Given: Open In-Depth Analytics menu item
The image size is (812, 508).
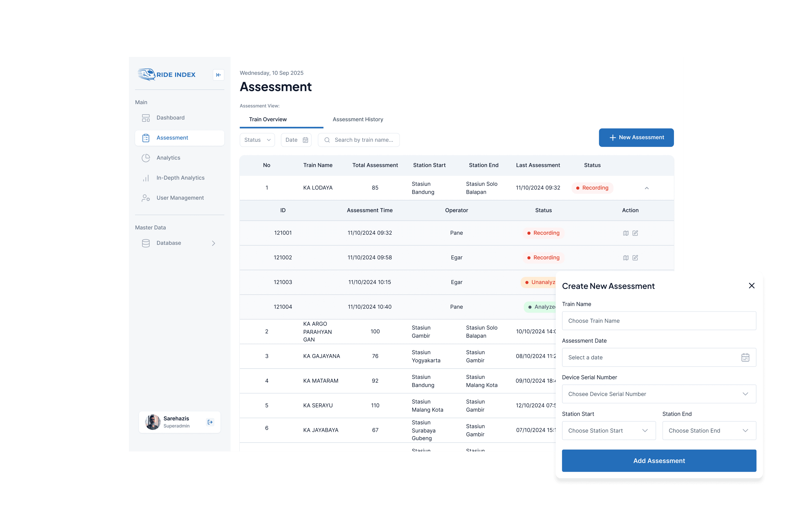Looking at the screenshot, I should [179, 178].
